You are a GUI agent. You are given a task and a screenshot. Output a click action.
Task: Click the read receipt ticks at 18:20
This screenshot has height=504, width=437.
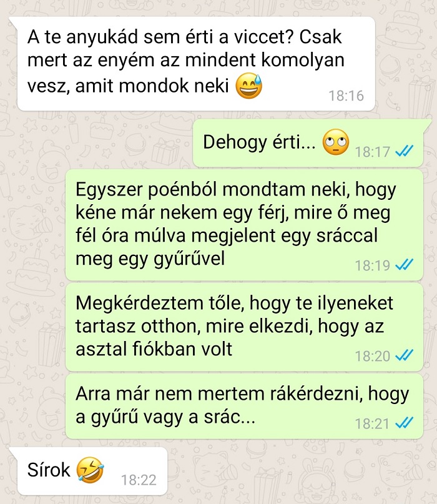click(x=405, y=355)
